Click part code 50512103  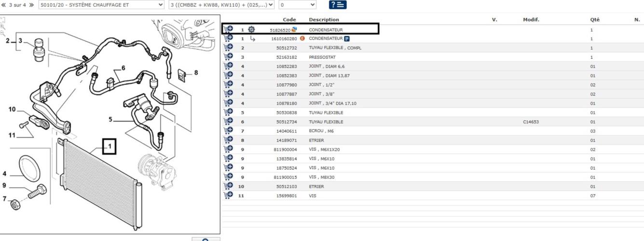(x=287, y=187)
